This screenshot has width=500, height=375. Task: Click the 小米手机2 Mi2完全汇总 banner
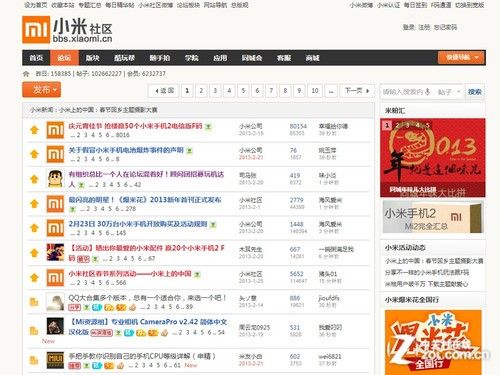click(x=433, y=217)
